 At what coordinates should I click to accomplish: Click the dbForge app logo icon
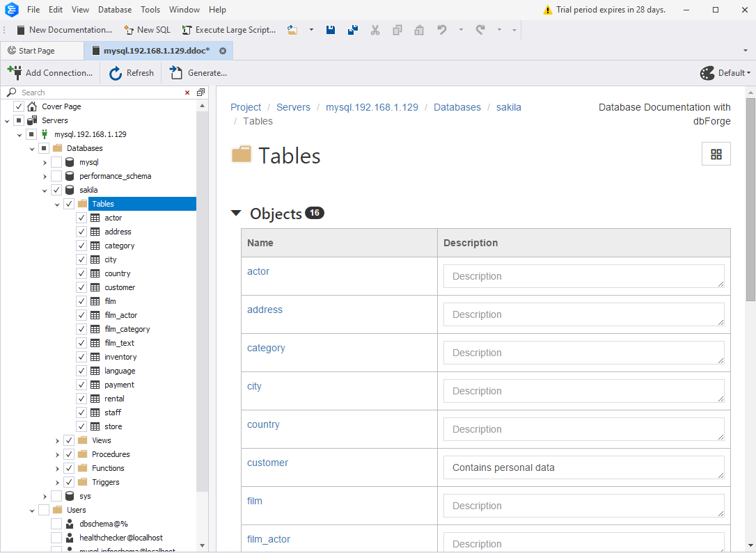pyautogui.click(x=12, y=10)
